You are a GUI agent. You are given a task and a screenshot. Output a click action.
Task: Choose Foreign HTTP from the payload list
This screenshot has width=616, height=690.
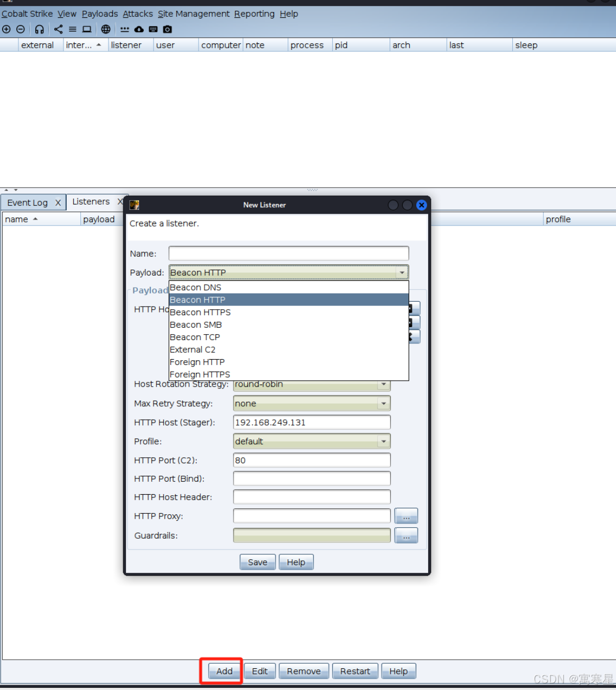(x=289, y=362)
